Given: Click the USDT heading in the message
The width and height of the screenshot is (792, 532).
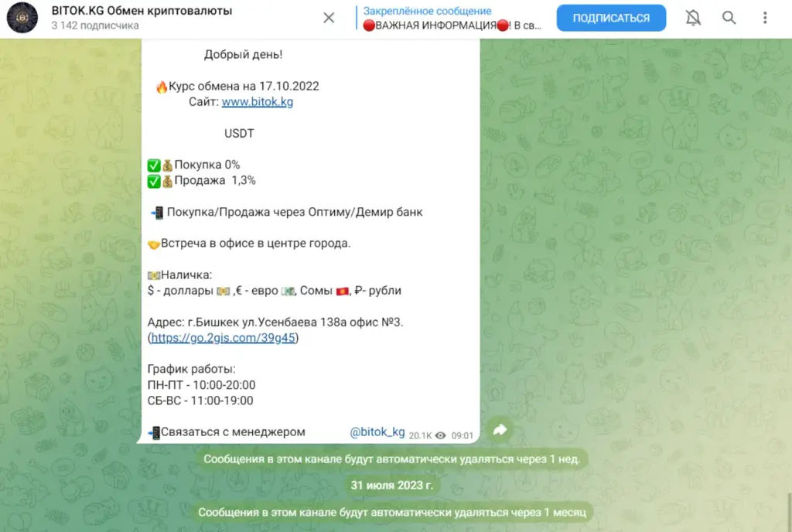Looking at the screenshot, I should (239, 133).
